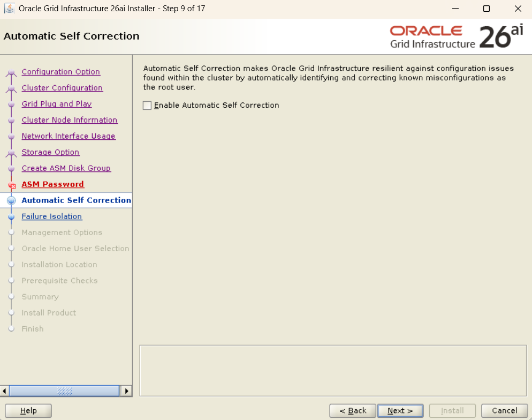Enable Automatic Self Correction checkbox
The image size is (532, 420).
[x=148, y=106]
